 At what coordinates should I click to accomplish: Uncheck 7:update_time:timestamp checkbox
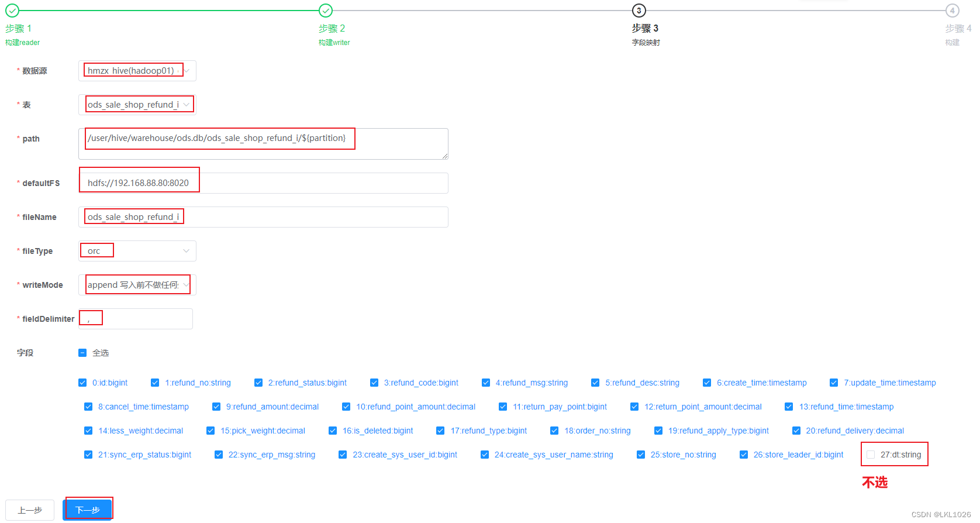834,383
